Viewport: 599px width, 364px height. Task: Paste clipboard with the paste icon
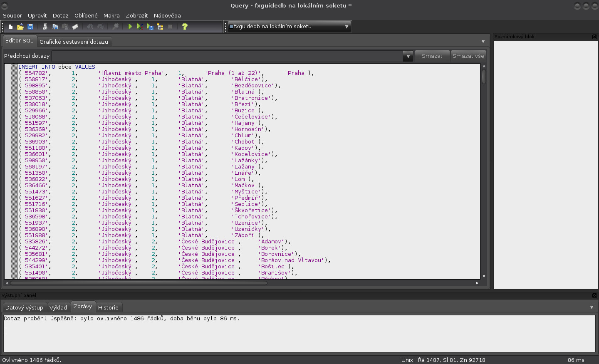pyautogui.click(x=65, y=27)
